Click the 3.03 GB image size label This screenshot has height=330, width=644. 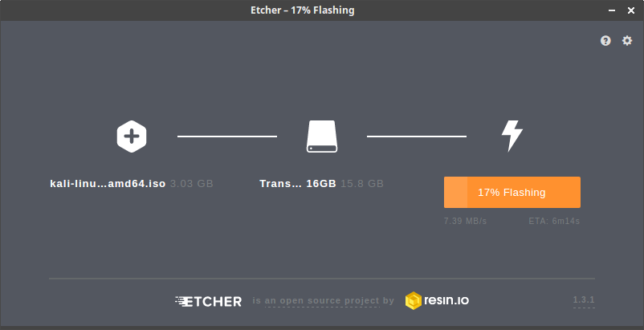click(192, 184)
